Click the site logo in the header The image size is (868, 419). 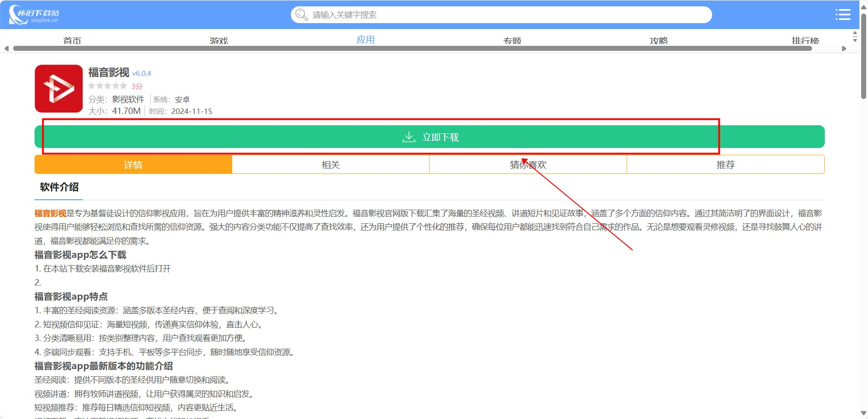(34, 15)
